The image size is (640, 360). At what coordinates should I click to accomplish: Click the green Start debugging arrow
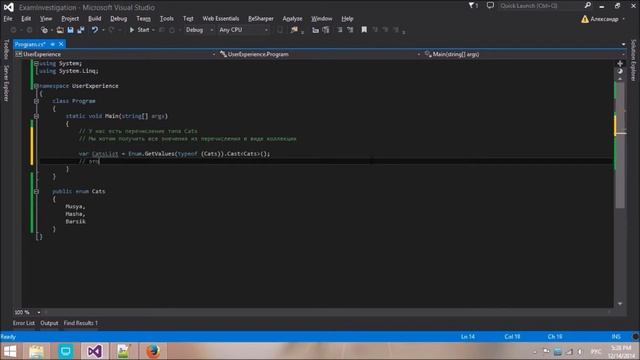(x=132, y=30)
